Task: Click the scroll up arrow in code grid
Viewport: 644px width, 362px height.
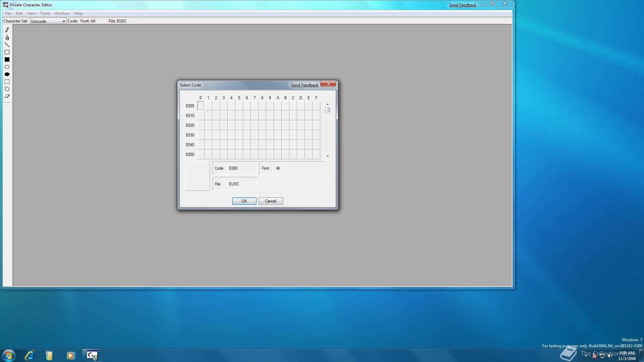Action: click(328, 104)
